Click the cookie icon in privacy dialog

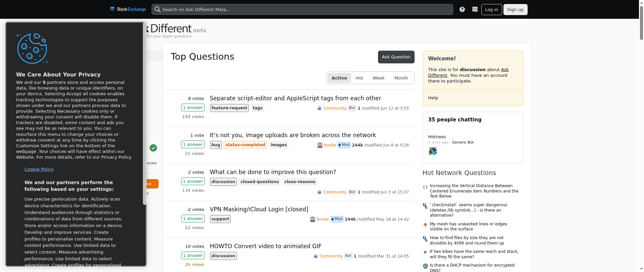coord(32,48)
